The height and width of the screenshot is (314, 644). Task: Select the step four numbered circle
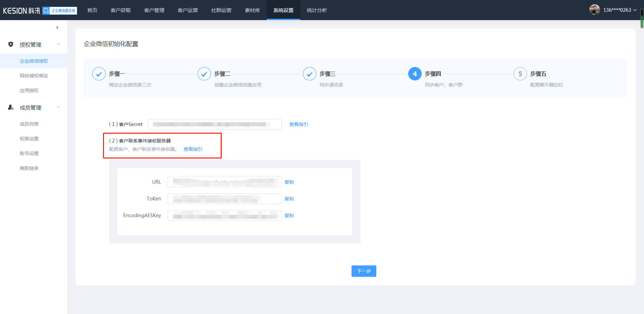[415, 74]
